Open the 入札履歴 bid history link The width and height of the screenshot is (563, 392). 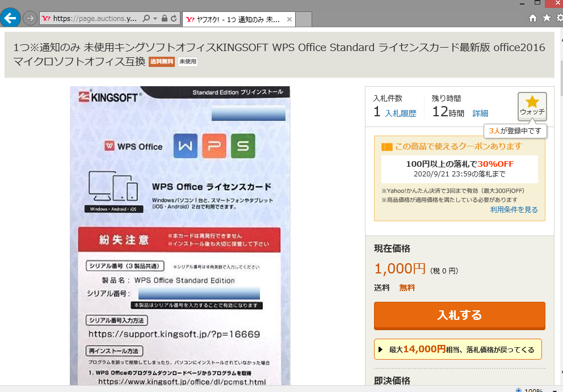click(x=400, y=113)
